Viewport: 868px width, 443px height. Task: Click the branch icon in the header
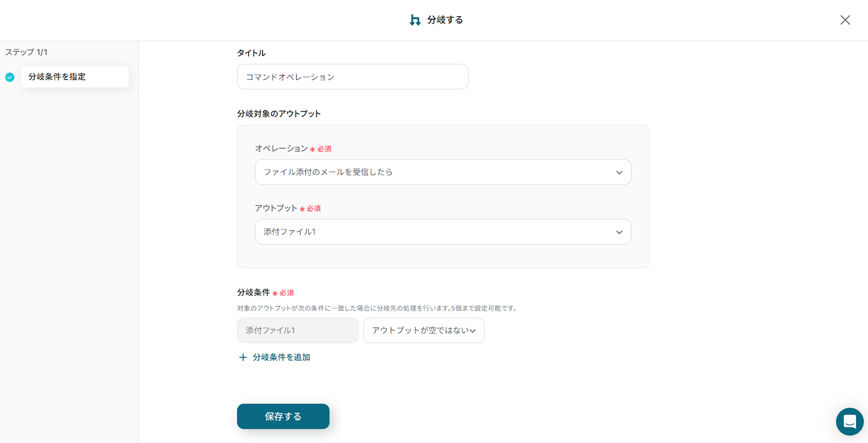(x=415, y=20)
